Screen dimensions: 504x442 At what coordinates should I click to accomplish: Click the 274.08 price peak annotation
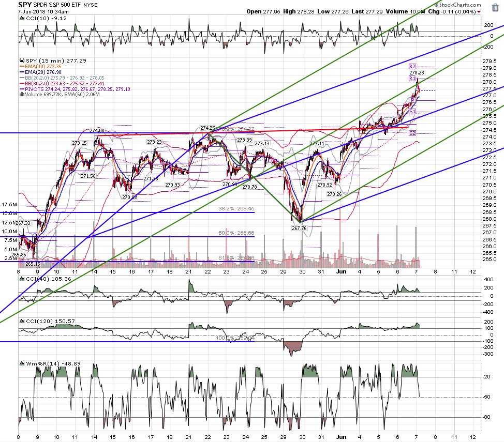pos(97,131)
